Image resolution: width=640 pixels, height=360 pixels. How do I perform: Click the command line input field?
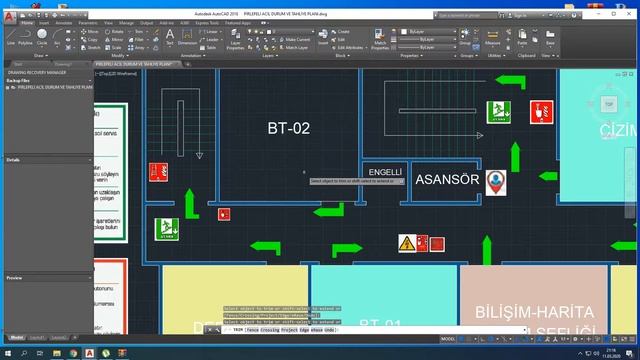click(x=373, y=330)
